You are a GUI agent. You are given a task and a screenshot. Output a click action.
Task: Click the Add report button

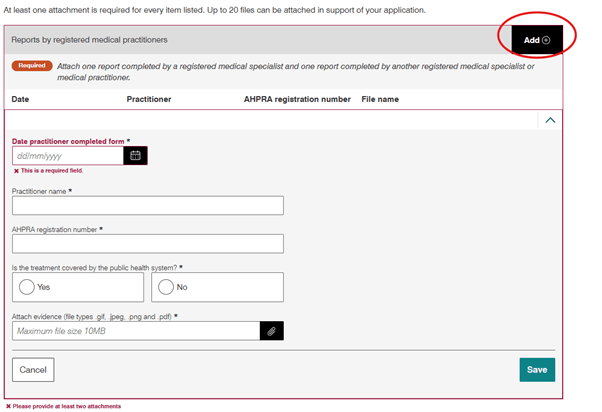(x=537, y=40)
